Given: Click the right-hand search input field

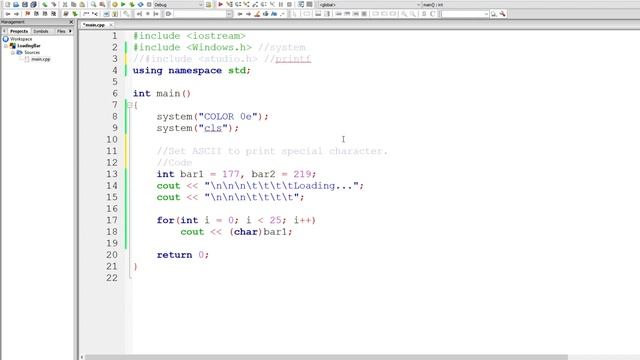Looking at the screenshot, I should coord(462,14).
